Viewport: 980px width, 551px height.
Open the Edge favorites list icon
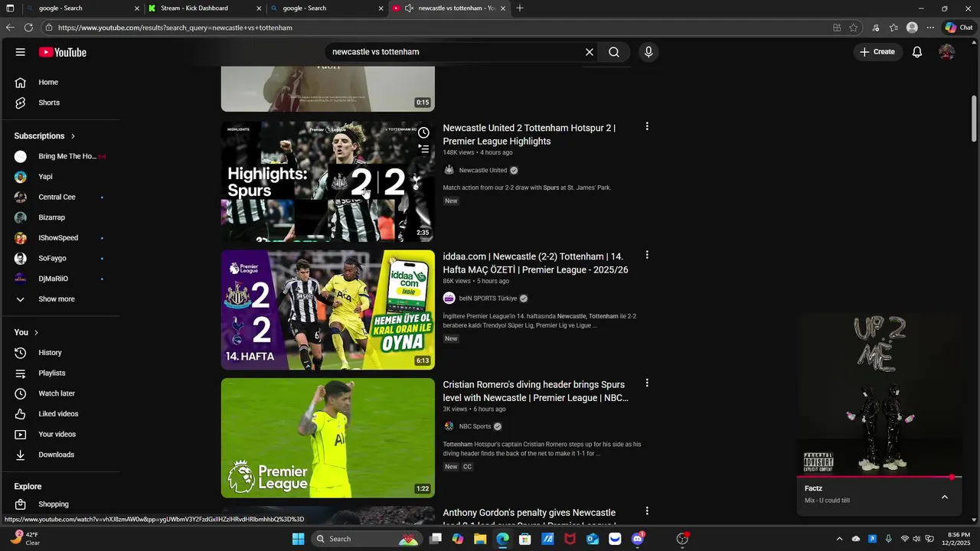point(893,28)
